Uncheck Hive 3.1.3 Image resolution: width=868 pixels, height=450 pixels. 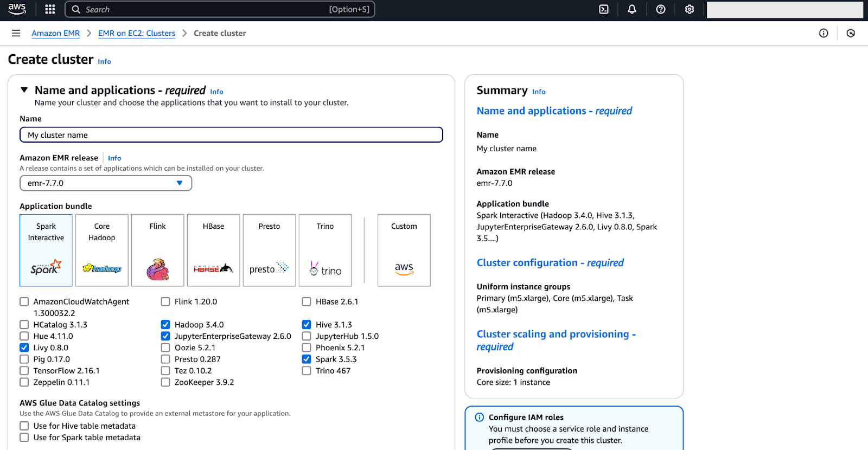click(307, 325)
